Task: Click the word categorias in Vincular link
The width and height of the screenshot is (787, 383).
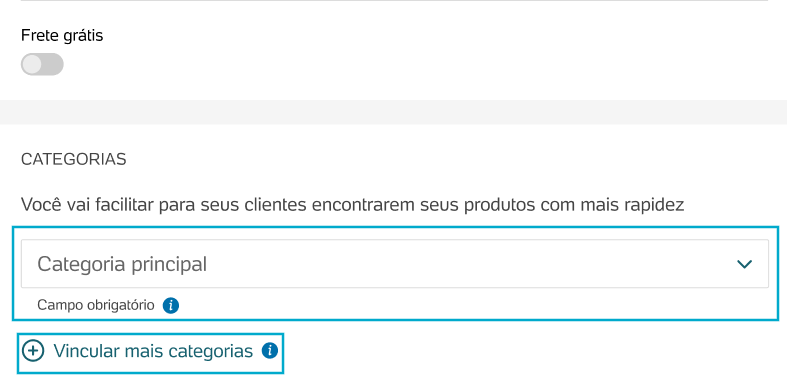Action: tap(210, 352)
